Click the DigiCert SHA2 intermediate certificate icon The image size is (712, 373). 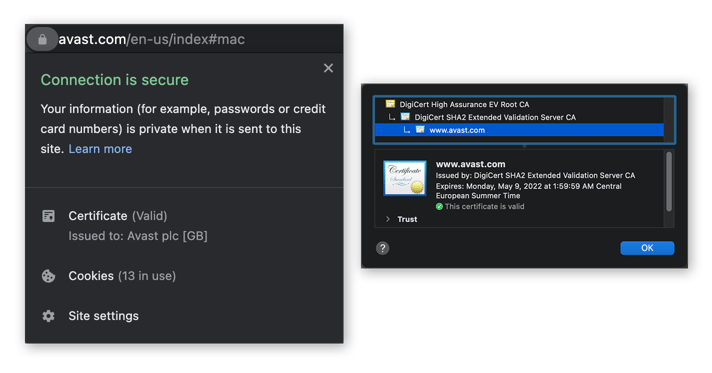click(405, 117)
